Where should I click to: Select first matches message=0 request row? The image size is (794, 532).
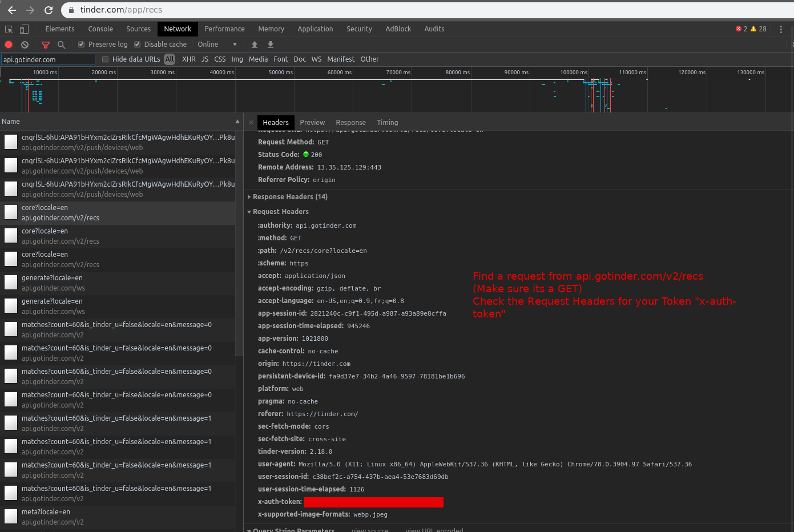point(118,330)
